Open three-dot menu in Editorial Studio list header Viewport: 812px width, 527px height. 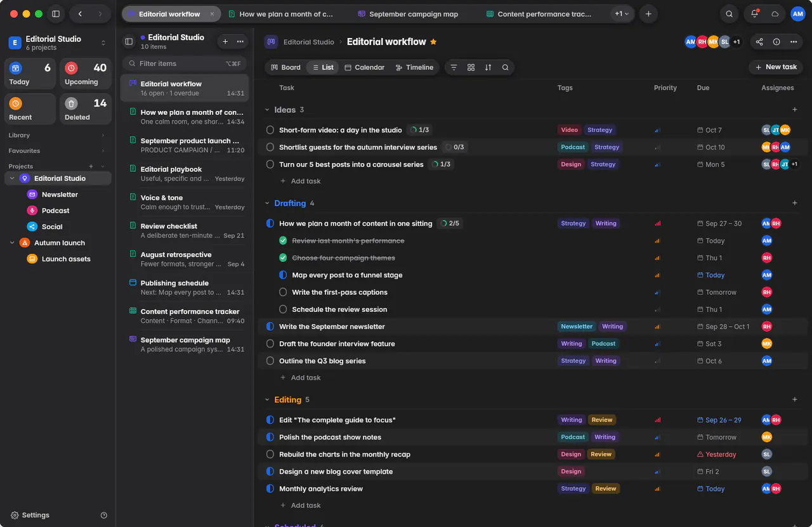(x=240, y=41)
